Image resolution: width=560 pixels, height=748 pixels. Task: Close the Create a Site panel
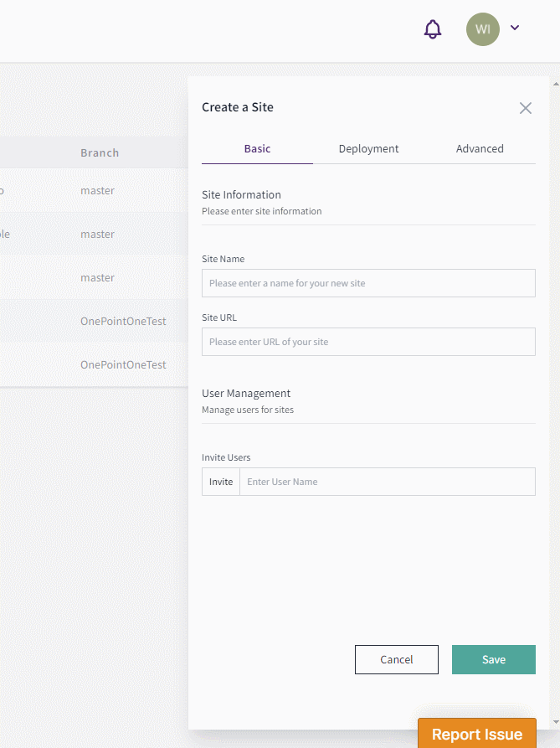click(525, 108)
